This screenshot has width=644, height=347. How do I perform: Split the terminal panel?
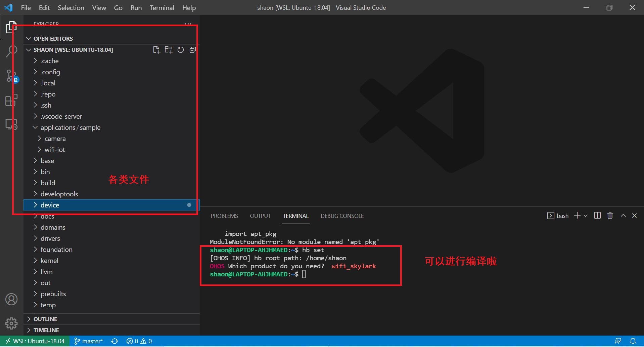point(597,216)
